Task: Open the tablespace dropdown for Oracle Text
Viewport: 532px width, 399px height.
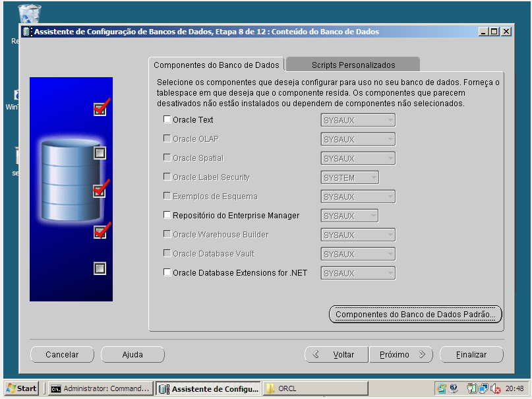Action: click(x=389, y=119)
